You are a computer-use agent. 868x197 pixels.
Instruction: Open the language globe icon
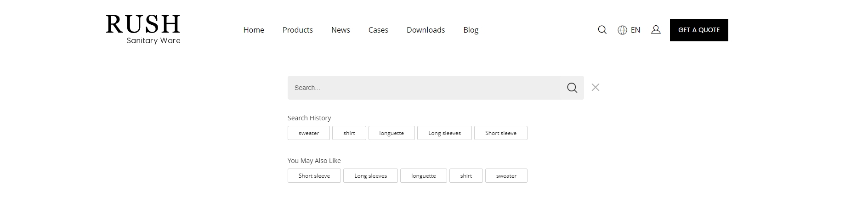pyautogui.click(x=622, y=30)
